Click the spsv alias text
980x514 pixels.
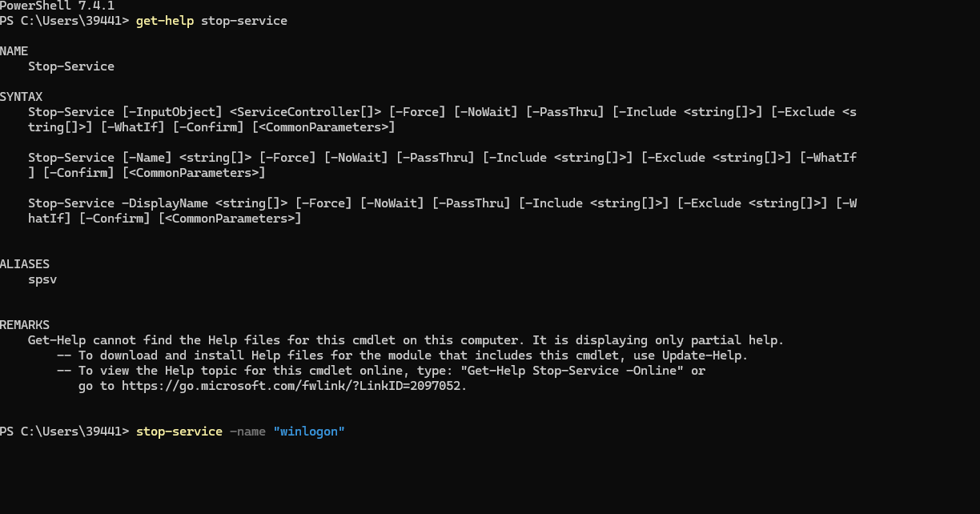(x=42, y=280)
